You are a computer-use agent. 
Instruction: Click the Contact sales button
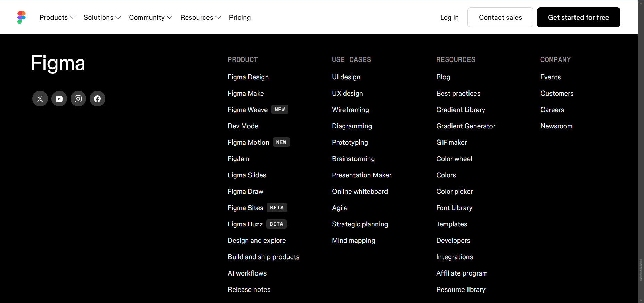[x=500, y=17]
